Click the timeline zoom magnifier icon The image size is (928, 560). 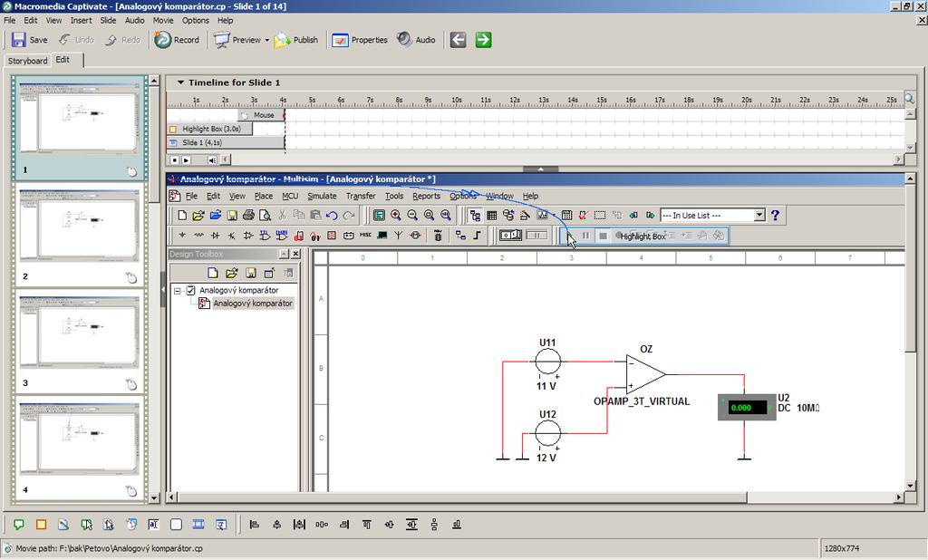pyautogui.click(x=910, y=99)
